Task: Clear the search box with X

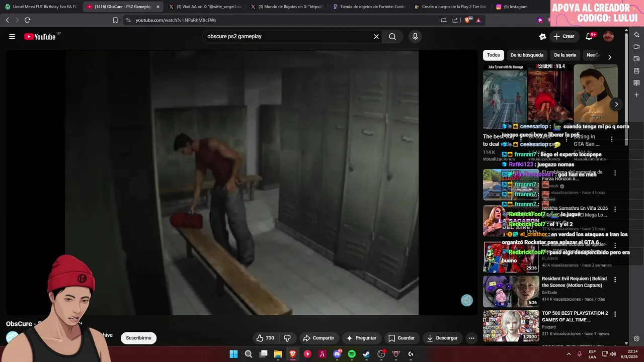Action: [376, 36]
